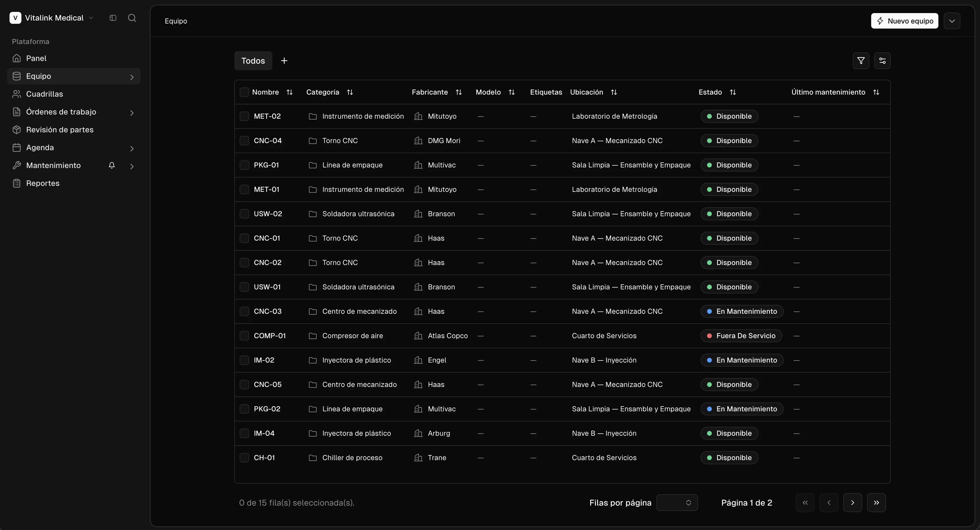Click manufacturer icon beside DMG Mori
The width and height of the screenshot is (980, 530).
[x=418, y=141]
